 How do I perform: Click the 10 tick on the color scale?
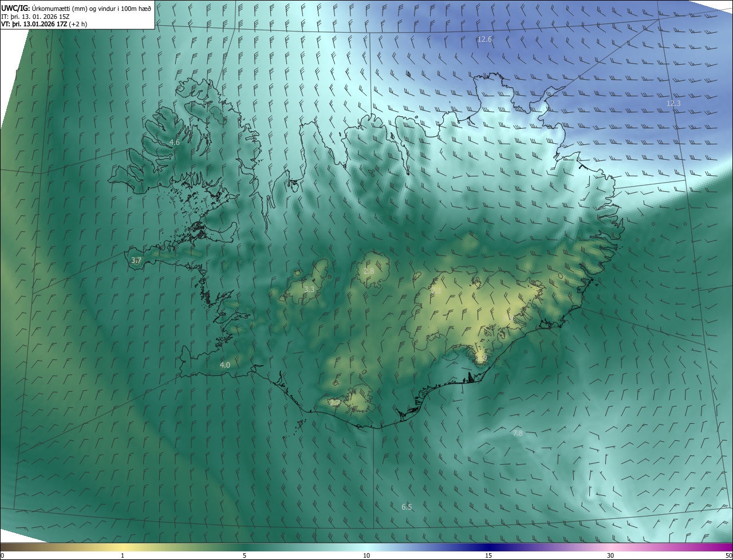click(x=366, y=555)
